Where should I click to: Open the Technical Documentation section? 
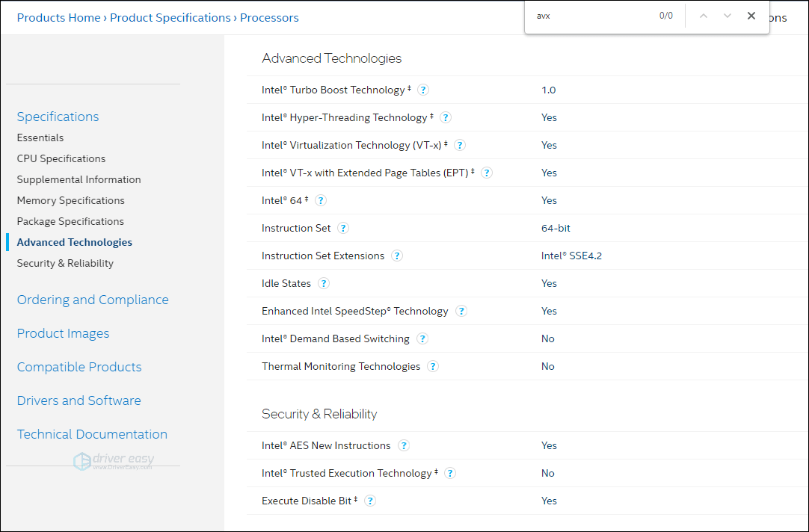(x=92, y=434)
